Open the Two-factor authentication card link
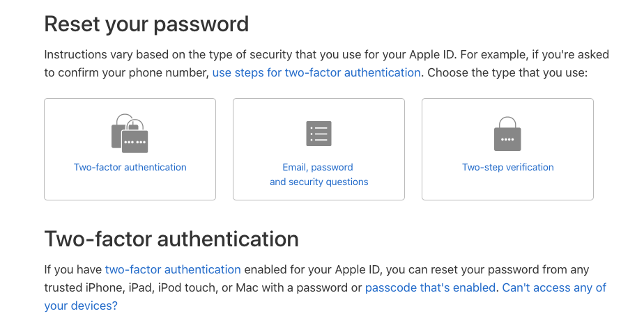Image resolution: width=644 pixels, height=325 pixels. [x=130, y=167]
